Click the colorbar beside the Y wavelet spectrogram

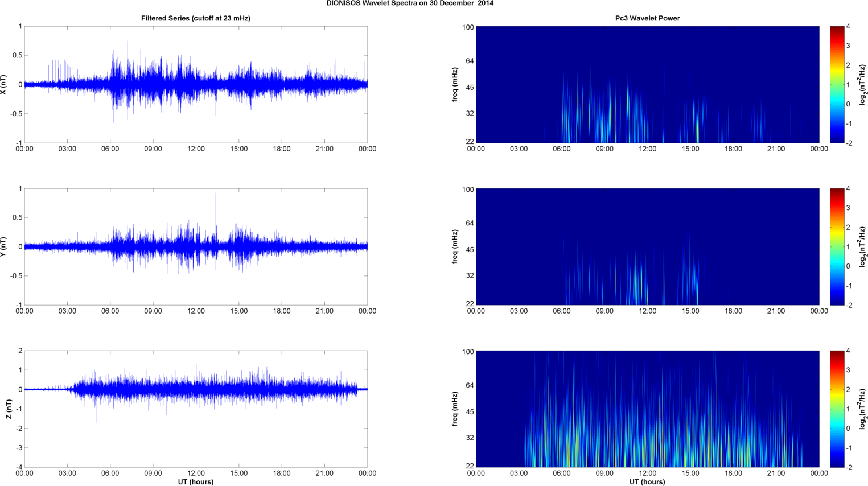coord(837,246)
